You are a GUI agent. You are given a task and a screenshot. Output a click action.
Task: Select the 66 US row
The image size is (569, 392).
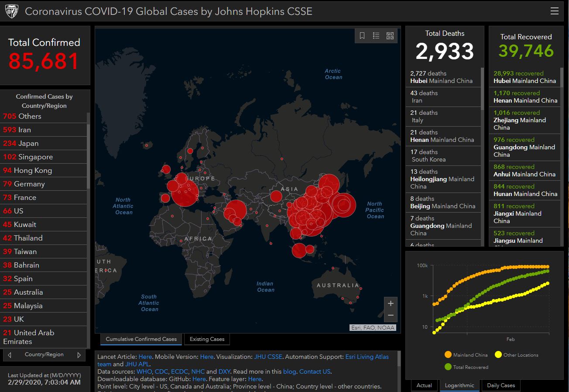pos(44,211)
